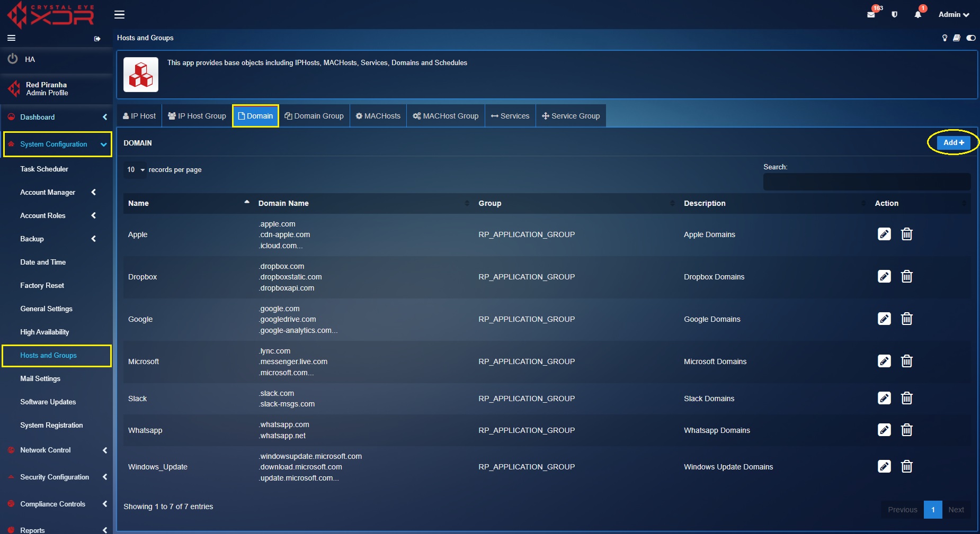980x534 pixels.
Task: Delete the Apple domain entry
Action: tap(907, 234)
